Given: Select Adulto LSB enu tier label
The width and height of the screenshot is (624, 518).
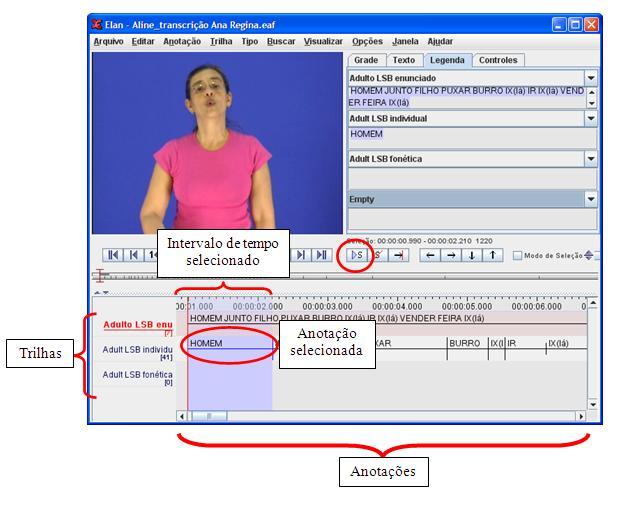Looking at the screenshot, I should coord(138,325).
